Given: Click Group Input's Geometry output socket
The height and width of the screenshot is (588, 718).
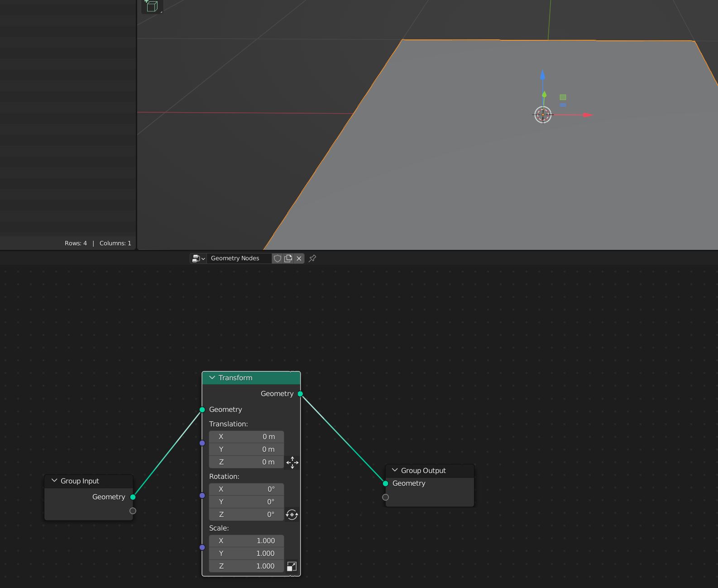Looking at the screenshot, I should [133, 497].
